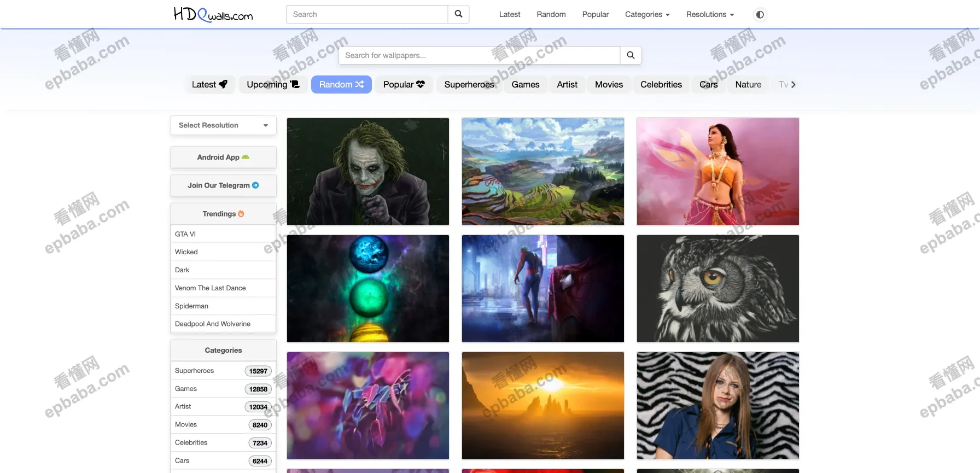Click the top navbar search magnifier icon

coord(458,14)
